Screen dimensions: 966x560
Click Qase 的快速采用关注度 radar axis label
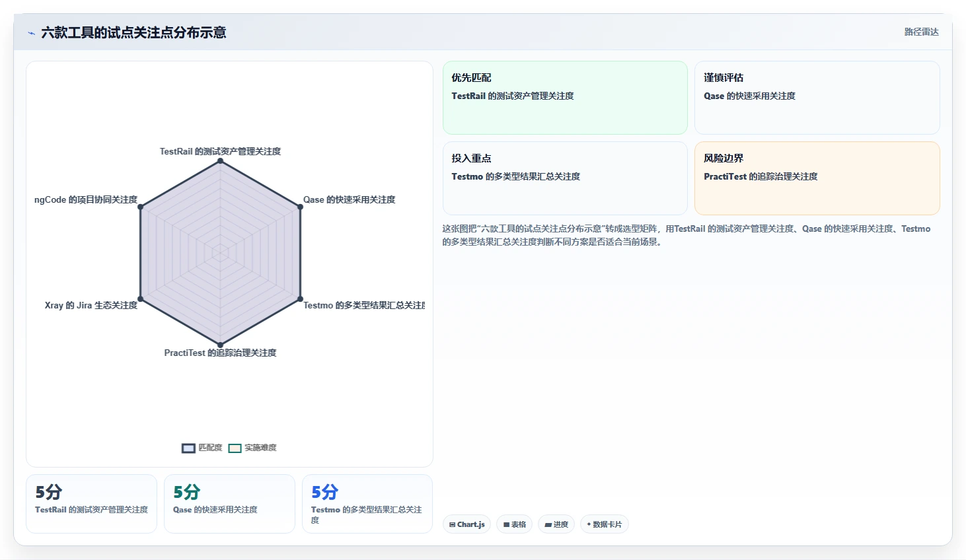(349, 199)
